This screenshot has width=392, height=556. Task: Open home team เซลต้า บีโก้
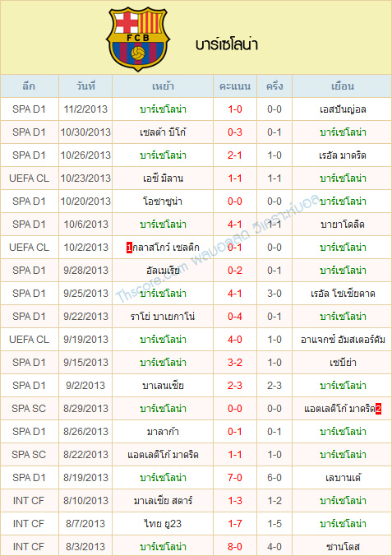pos(163,132)
